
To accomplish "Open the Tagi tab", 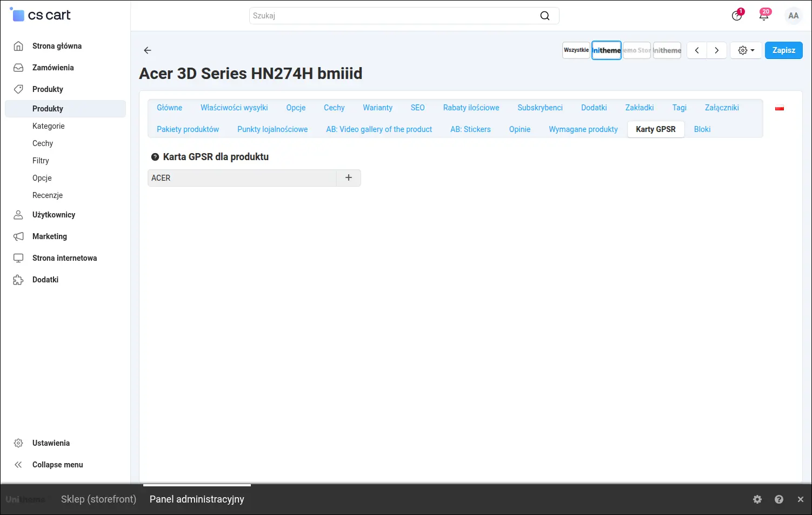I will [680, 108].
